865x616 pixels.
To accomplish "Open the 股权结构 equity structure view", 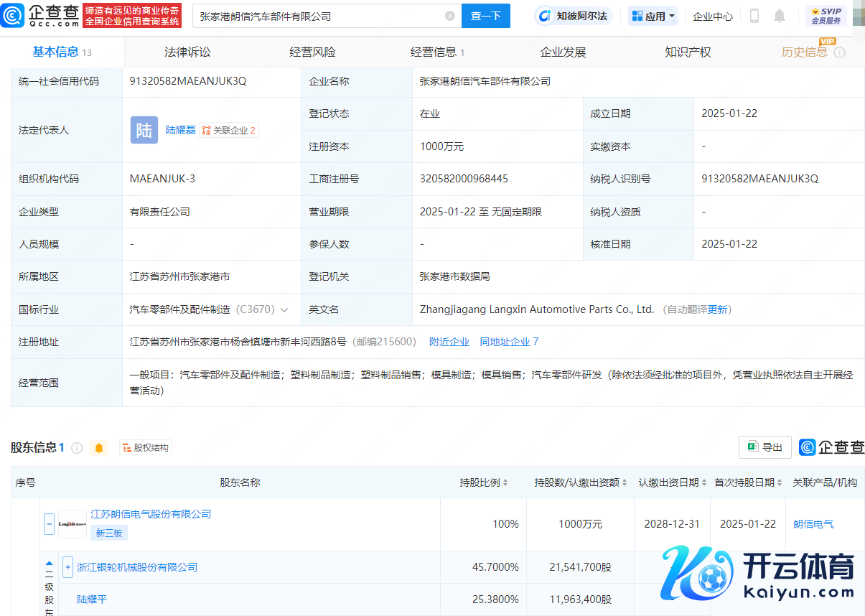I will 146,448.
